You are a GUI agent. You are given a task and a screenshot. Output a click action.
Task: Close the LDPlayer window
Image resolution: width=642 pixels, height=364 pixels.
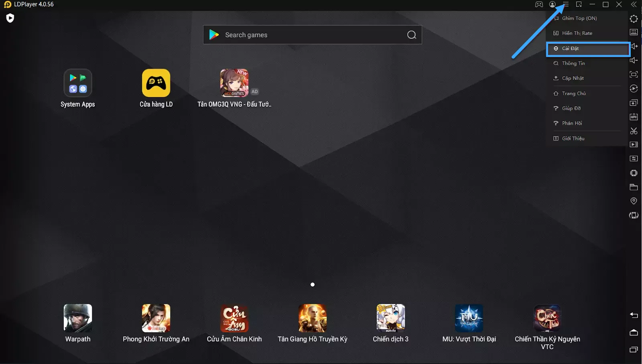[619, 4]
